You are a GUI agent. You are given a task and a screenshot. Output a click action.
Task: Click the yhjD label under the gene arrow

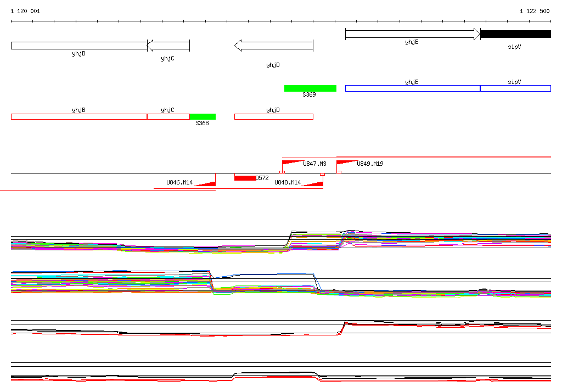point(273,65)
